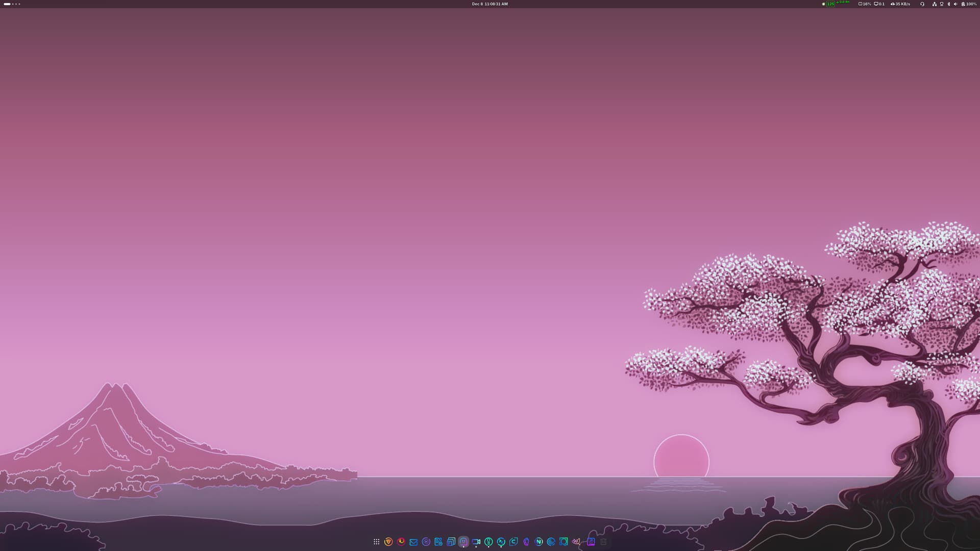The width and height of the screenshot is (980, 551).
Task: Open the circular N app in dock
Action: pos(538,542)
